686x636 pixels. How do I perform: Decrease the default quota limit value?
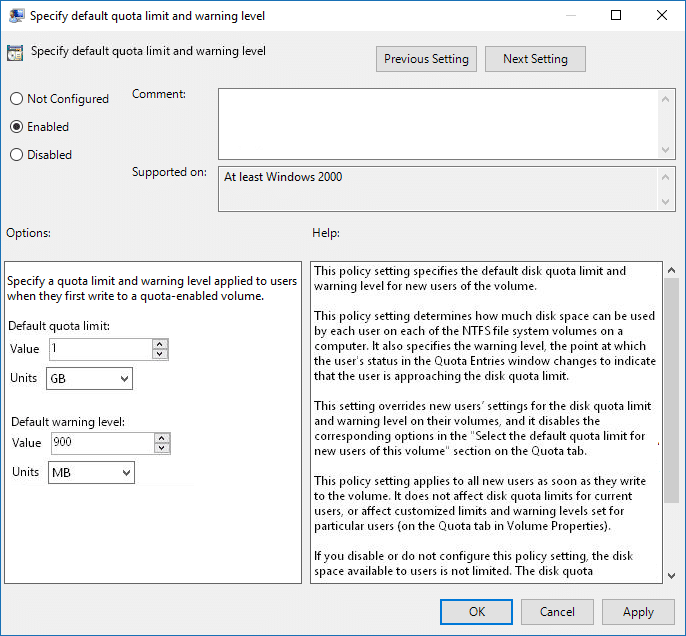pyautogui.click(x=160, y=354)
